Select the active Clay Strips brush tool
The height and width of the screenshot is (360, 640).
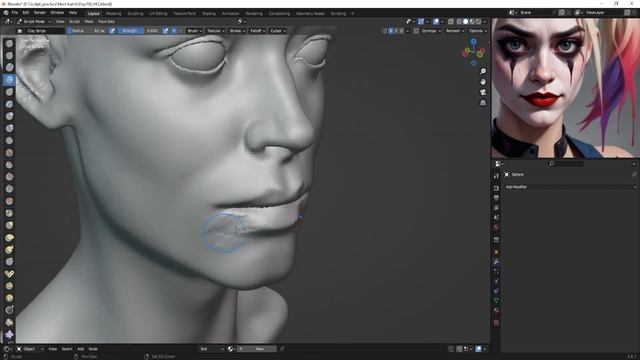9,80
